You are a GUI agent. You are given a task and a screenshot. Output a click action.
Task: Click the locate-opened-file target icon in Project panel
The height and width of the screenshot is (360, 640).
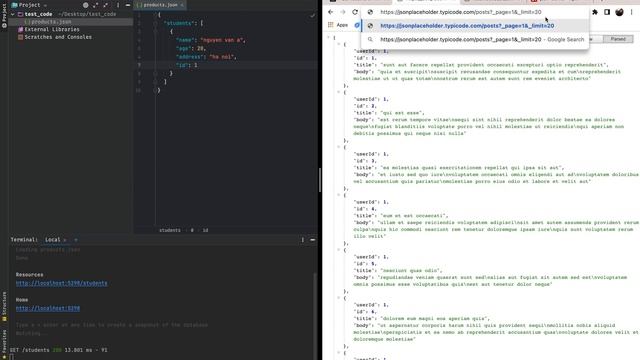pyautogui.click(x=86, y=5)
